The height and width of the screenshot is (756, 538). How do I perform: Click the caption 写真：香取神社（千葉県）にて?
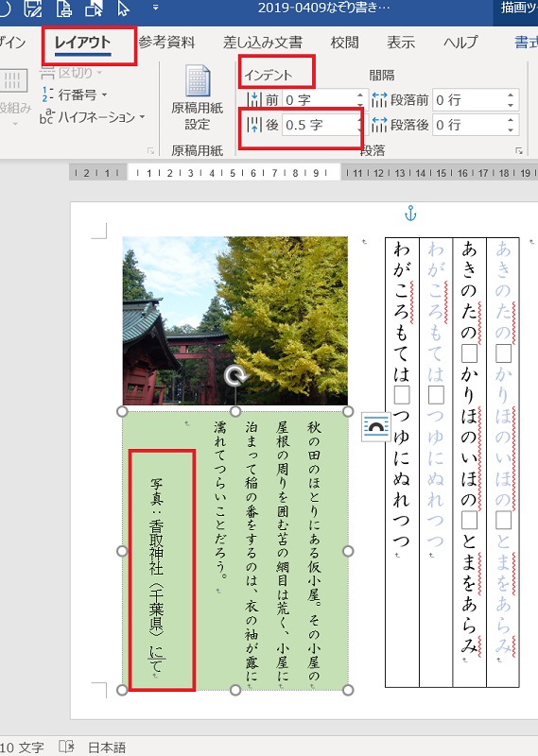click(157, 576)
